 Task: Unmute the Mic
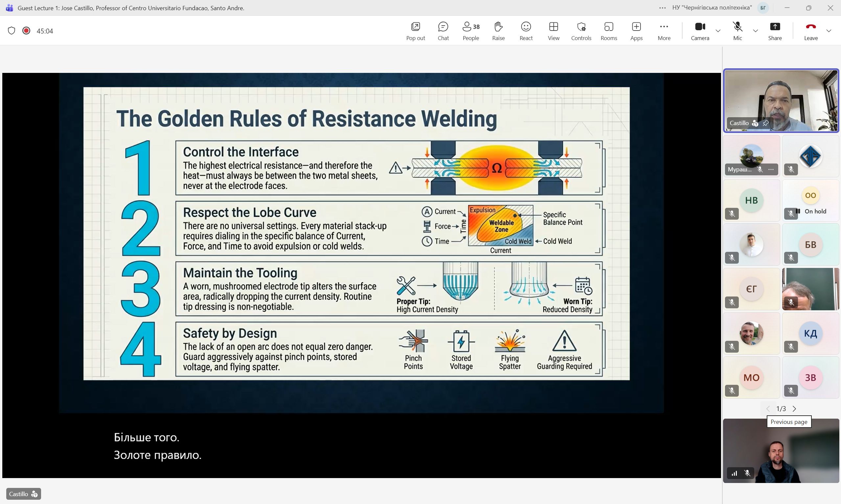737,31
